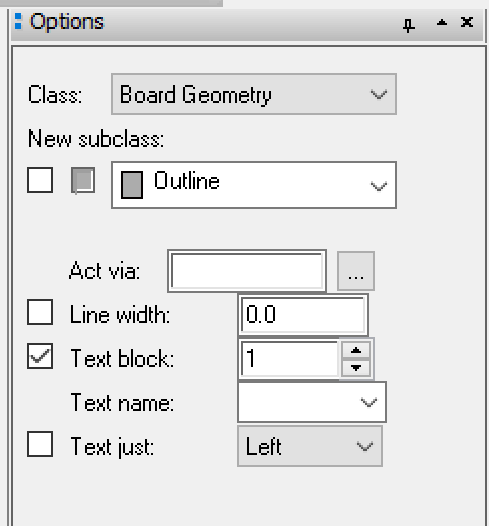
Task: Click the gray Outline swatch inside subclass dropdown
Action: click(132, 185)
